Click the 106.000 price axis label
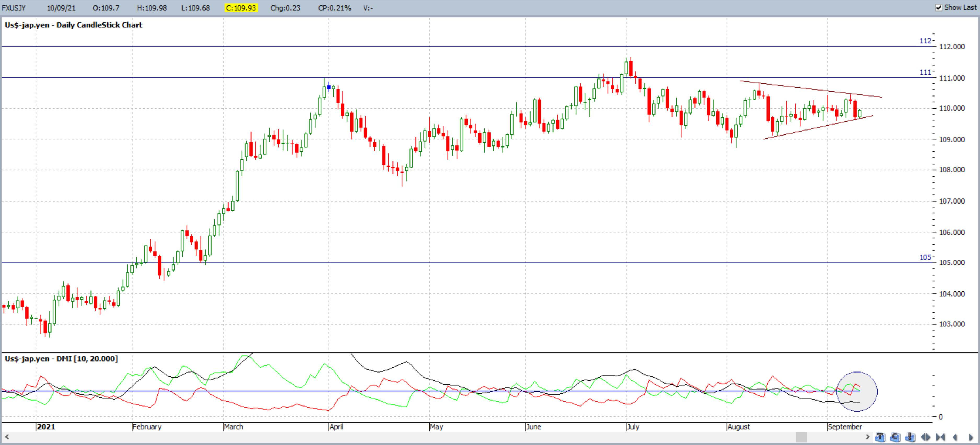 952,232
